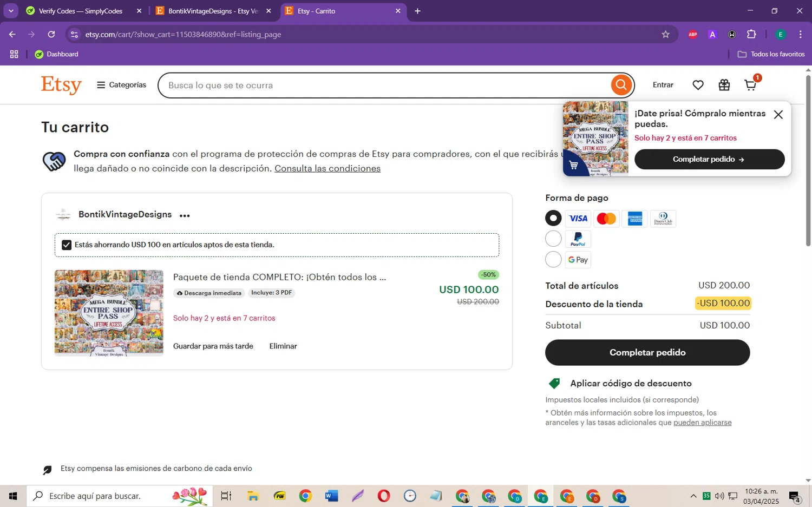Click 'Completar pedido' in the popup
This screenshot has width=812, height=507.
tap(709, 159)
